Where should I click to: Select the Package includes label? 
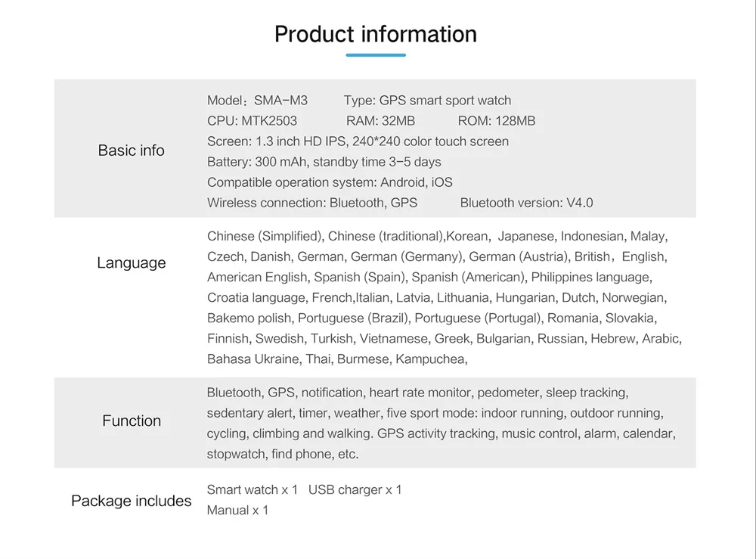point(131,501)
